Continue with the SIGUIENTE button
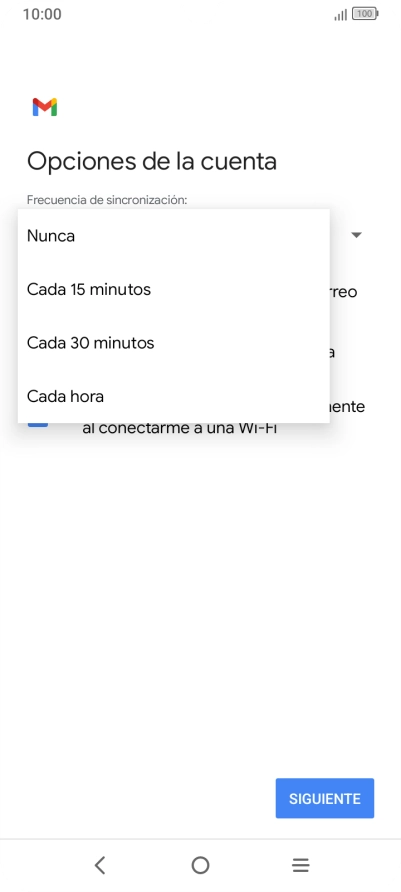 click(325, 798)
